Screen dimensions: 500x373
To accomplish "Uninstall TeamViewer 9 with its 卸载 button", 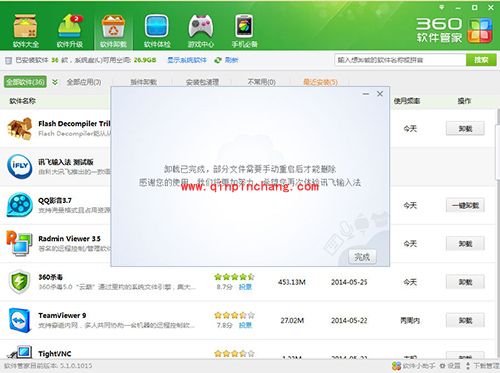I will pos(465,320).
